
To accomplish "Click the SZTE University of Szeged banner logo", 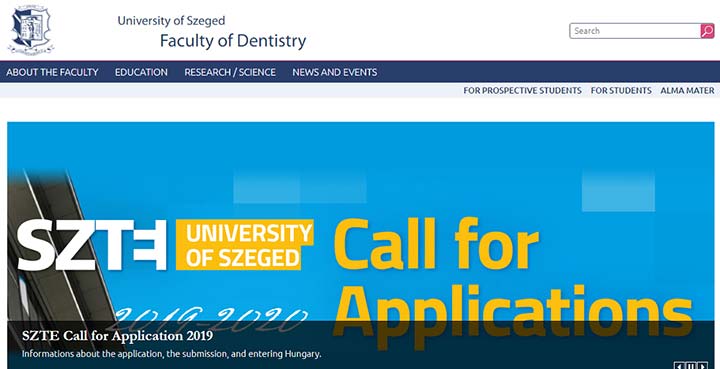I will tap(165, 245).
